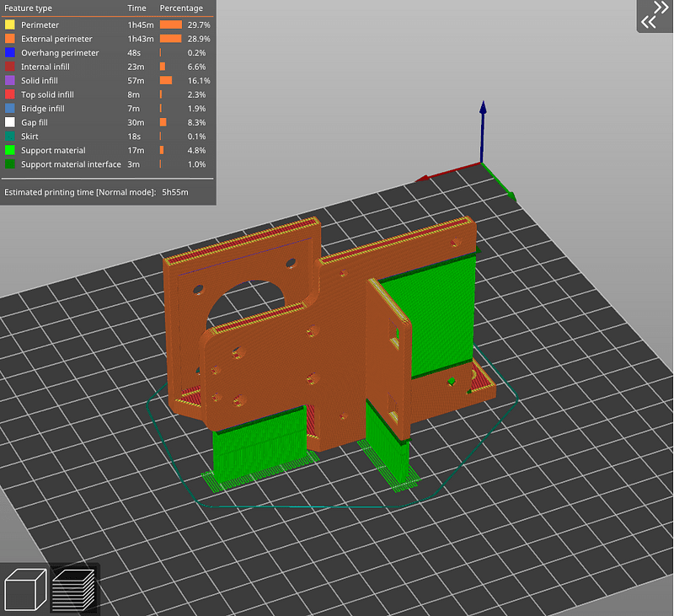This screenshot has width=674, height=616.
Task: Click the 5h55m total print time
Action: click(175, 192)
